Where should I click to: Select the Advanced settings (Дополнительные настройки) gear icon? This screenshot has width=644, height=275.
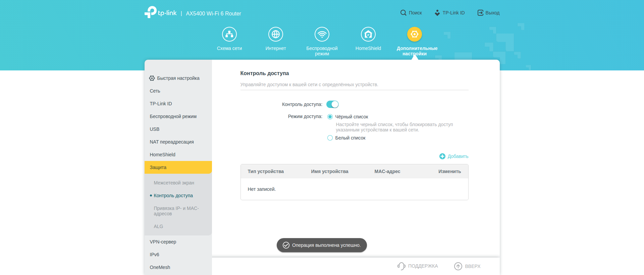click(x=415, y=34)
